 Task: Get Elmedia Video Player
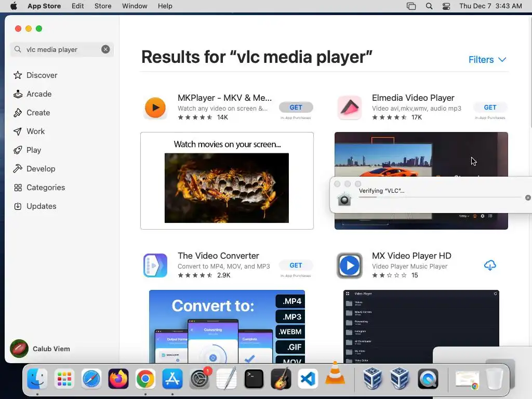[490, 107]
